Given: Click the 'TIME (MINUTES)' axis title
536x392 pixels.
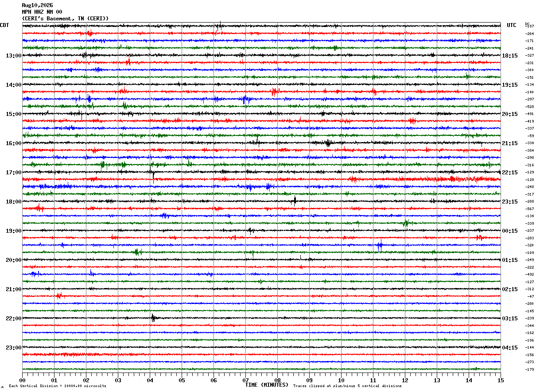Looking at the screenshot, I should pos(267,385).
